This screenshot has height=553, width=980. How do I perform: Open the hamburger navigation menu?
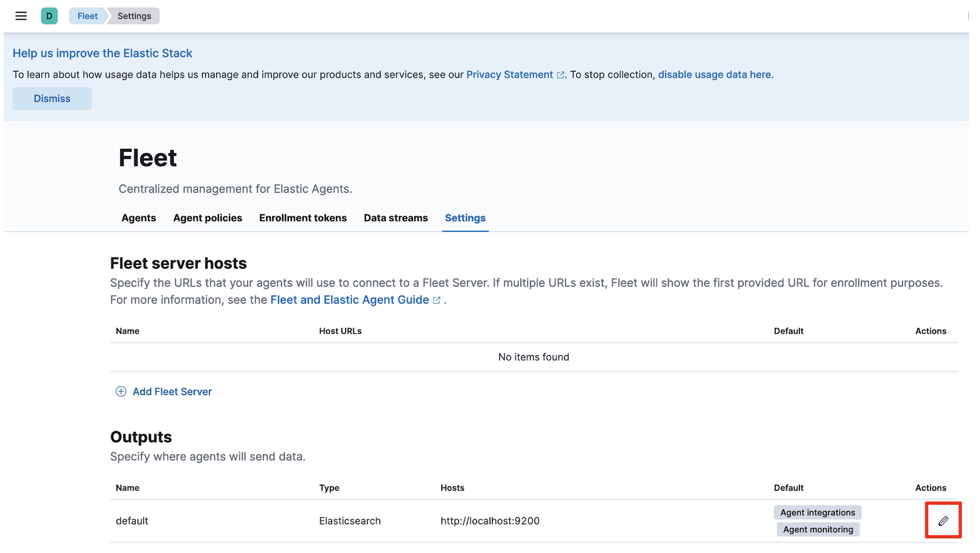point(21,16)
